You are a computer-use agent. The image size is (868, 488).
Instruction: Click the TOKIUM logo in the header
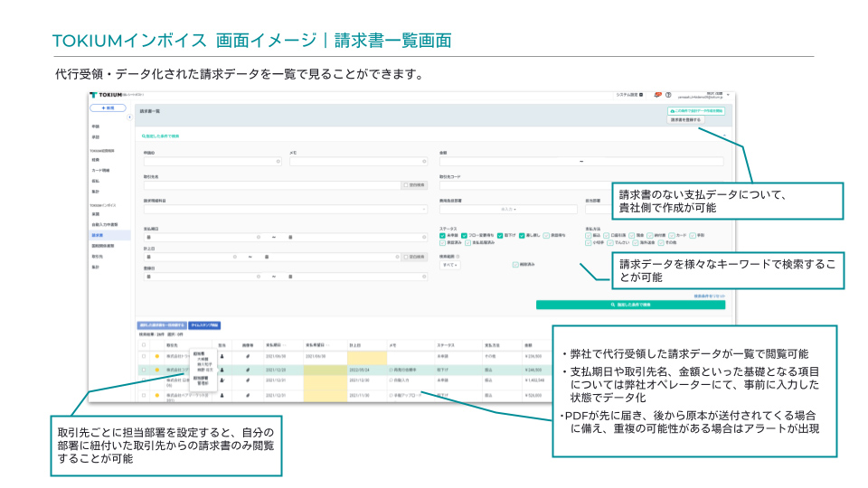click(x=107, y=95)
